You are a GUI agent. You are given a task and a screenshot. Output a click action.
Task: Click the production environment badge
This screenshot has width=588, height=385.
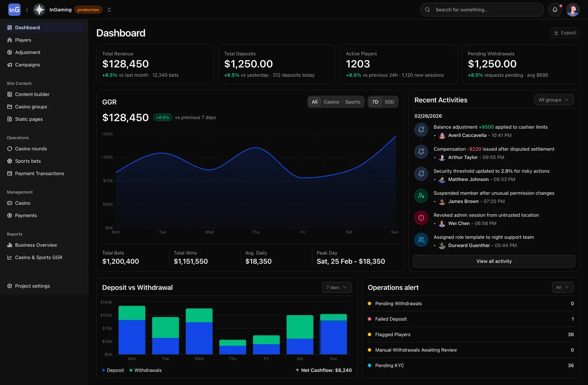88,9
